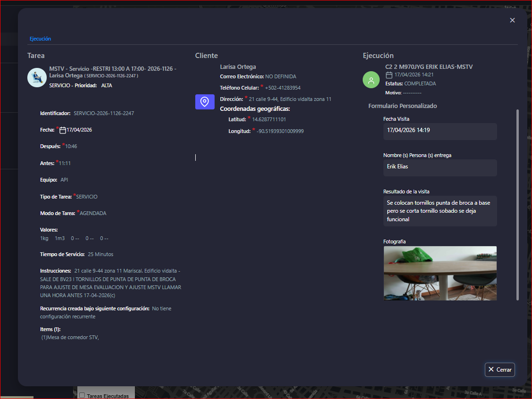Viewport: 532px width, 399px height.
Task: Click the Fecha Visita field
Action: (x=440, y=131)
